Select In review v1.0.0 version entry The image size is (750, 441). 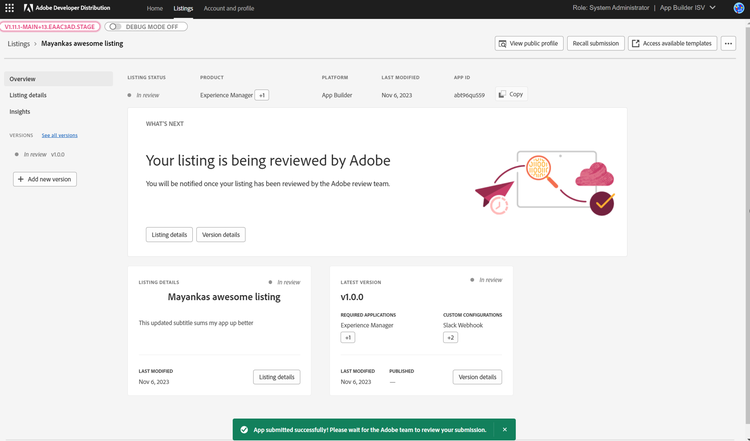click(x=40, y=154)
